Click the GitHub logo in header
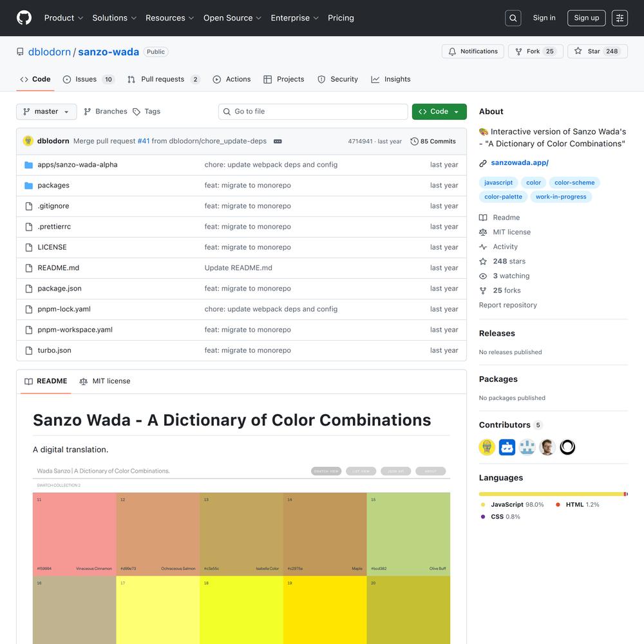Viewport: 644px width, 644px height. 24,18
